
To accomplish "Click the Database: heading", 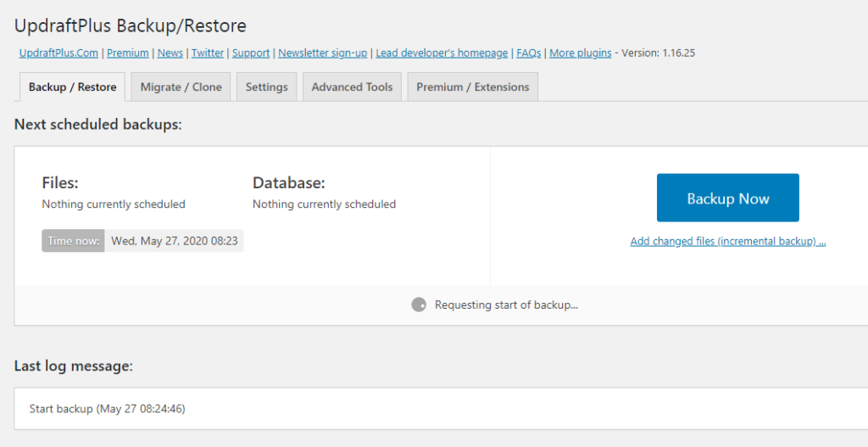I will (x=289, y=183).
